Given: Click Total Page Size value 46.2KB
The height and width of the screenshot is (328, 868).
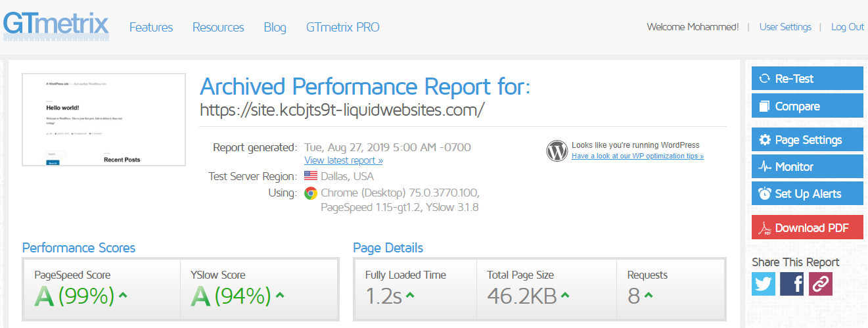Looking at the screenshot, I should (522, 296).
